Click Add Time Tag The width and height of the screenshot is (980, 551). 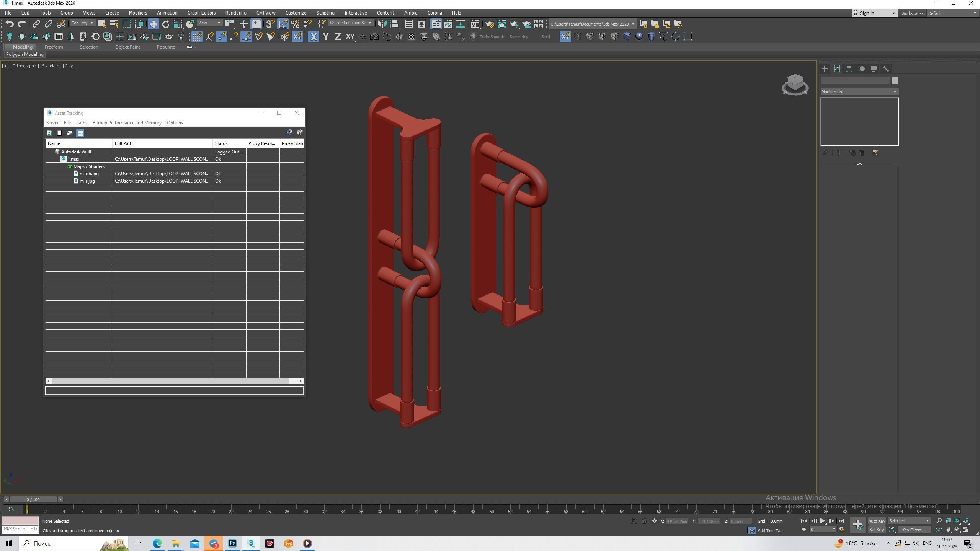click(769, 531)
